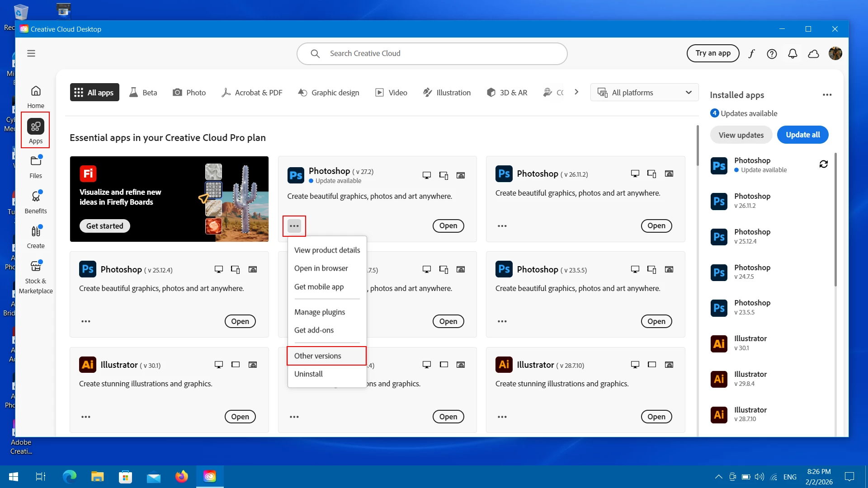Click the Search Creative Cloud field
Screen dimensions: 868x488
click(x=432, y=53)
